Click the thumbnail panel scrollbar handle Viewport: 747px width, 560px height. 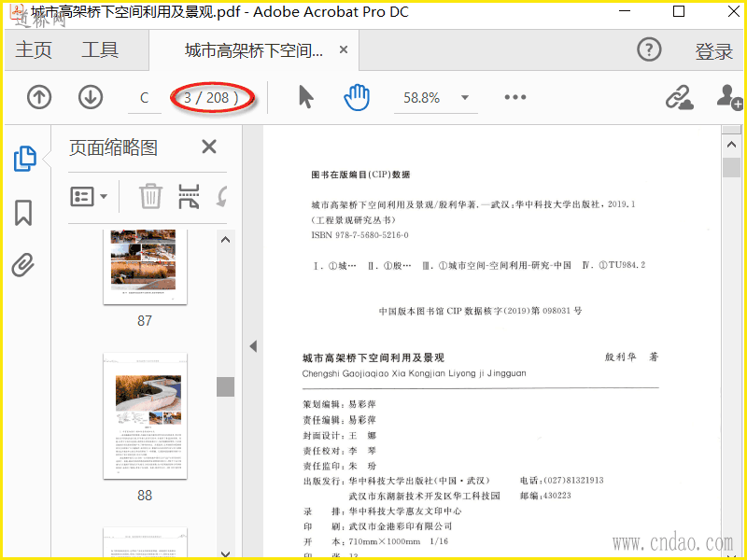click(x=225, y=386)
